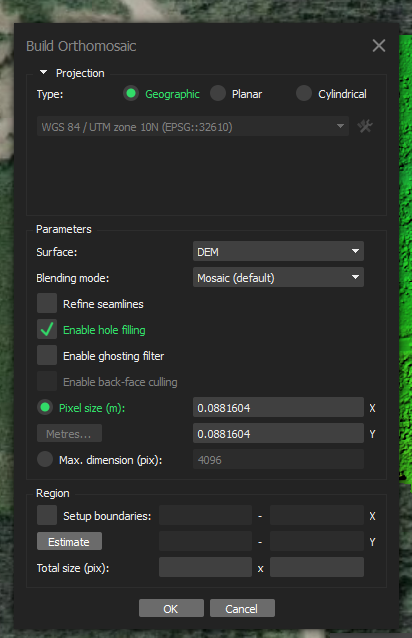Screen dimensions: 412x638
Task: Click the pixel size X input field
Action: [x=278, y=407]
